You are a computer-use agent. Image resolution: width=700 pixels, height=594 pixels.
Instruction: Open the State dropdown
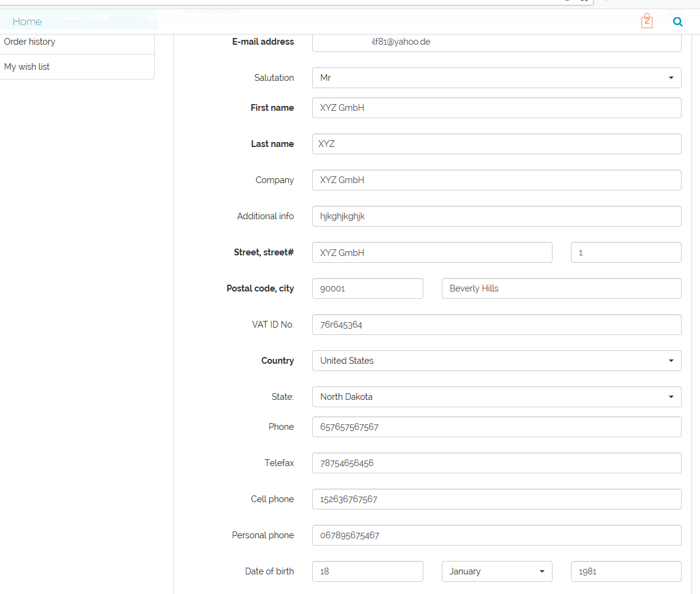(496, 397)
